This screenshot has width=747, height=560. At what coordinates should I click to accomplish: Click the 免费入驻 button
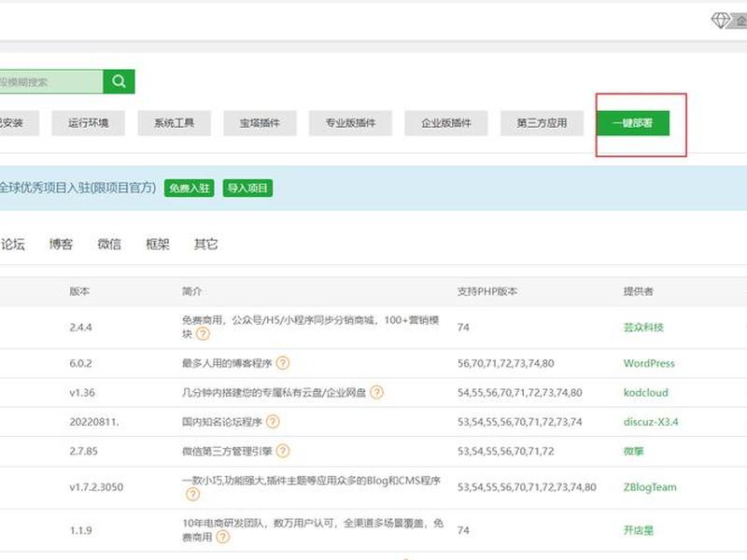pos(190,189)
